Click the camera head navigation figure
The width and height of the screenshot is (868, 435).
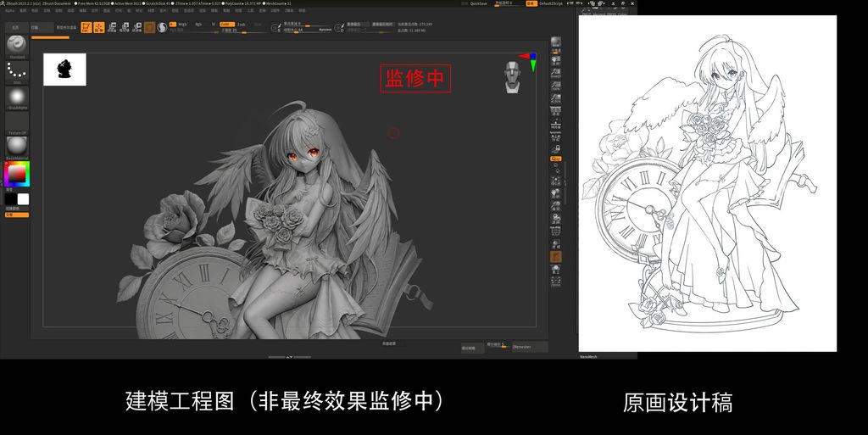tap(513, 77)
